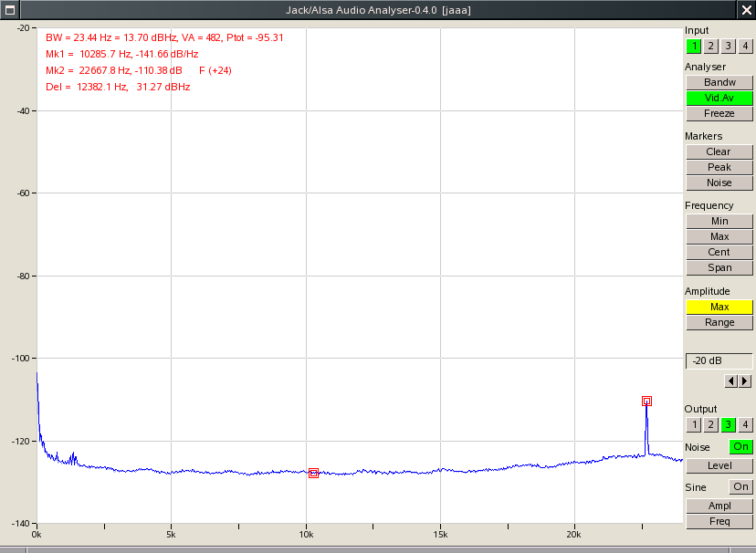756x553 pixels.
Task: Select Input channel 4
Action: (x=745, y=47)
